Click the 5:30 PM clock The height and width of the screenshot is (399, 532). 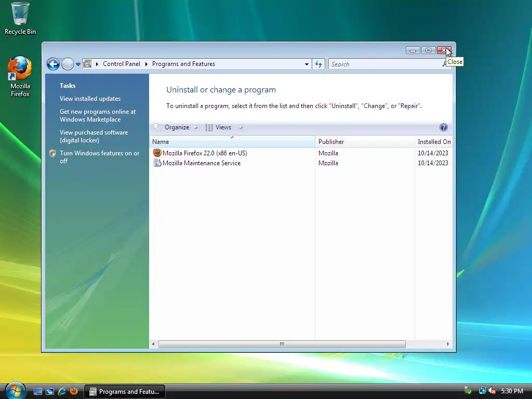pos(512,391)
